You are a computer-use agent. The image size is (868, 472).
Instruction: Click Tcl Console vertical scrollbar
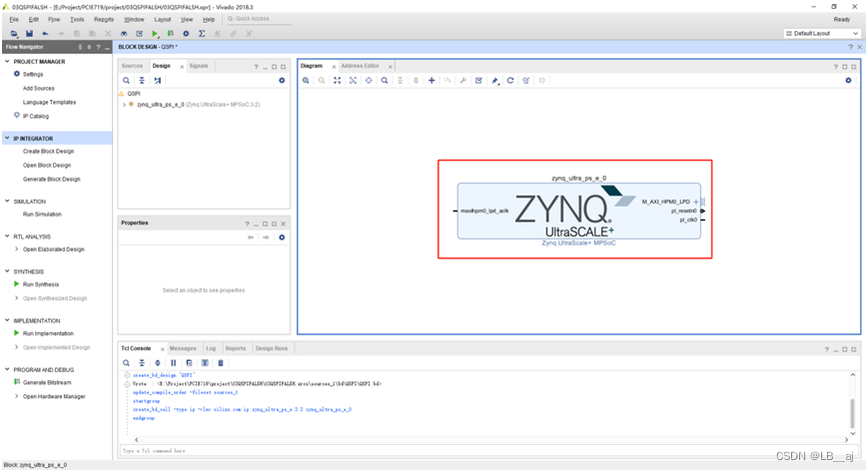tap(852, 413)
